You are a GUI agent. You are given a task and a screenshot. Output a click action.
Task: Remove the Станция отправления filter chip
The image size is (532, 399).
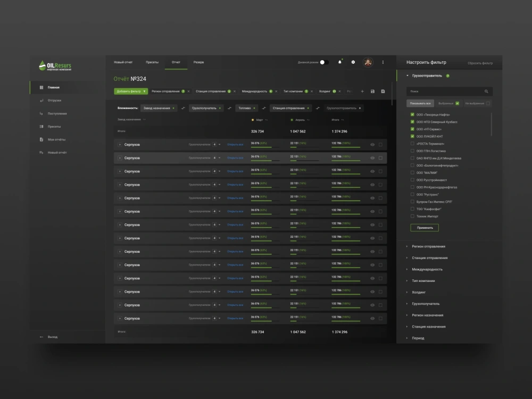click(x=235, y=92)
